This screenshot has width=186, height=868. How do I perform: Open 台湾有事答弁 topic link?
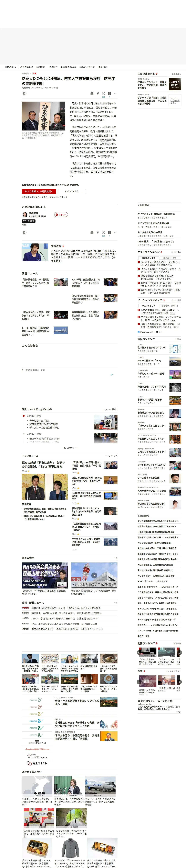tap(26, 67)
